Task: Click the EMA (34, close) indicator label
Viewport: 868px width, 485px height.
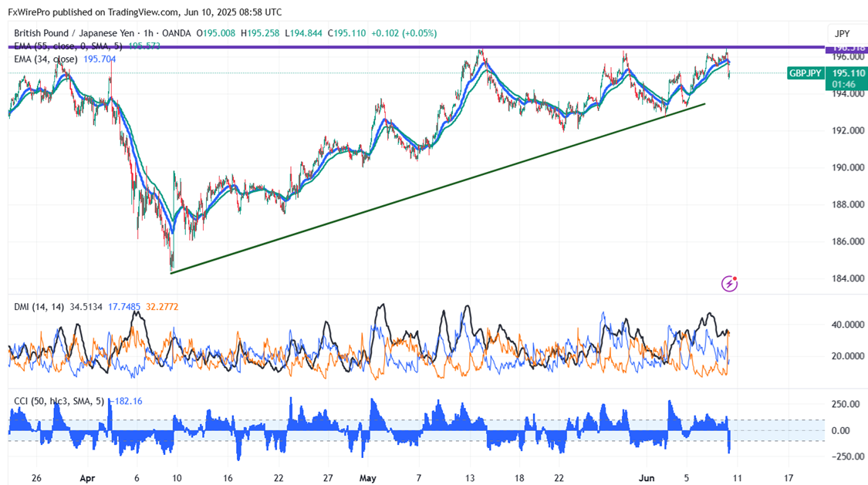Action: [46, 59]
